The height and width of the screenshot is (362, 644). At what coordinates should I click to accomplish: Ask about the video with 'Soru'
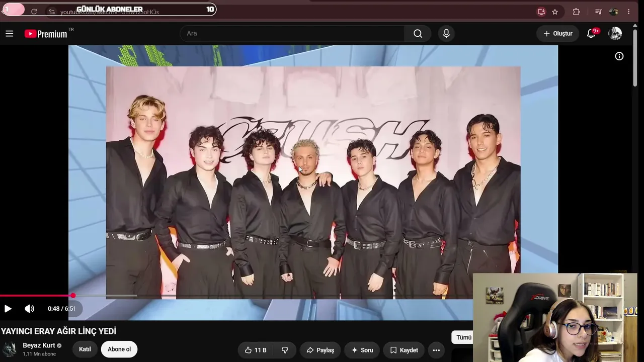coord(362,350)
